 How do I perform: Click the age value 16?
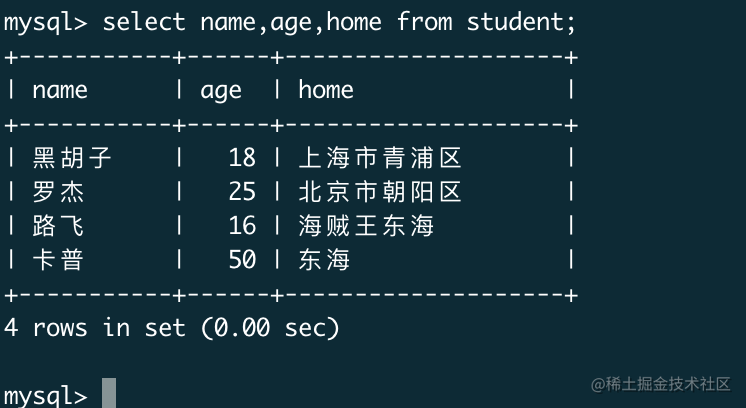(242, 226)
